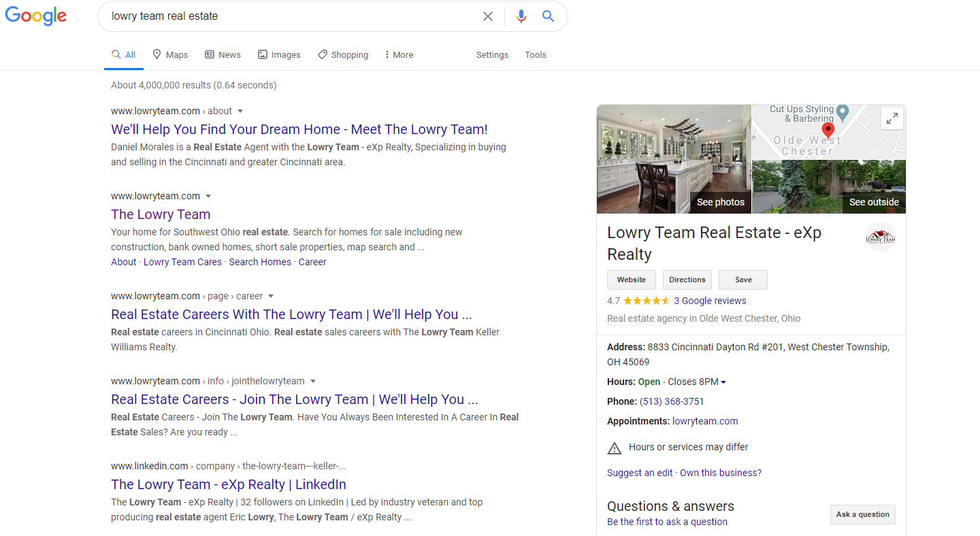
Task: Click the Hours or services may differ text
Action: click(688, 447)
